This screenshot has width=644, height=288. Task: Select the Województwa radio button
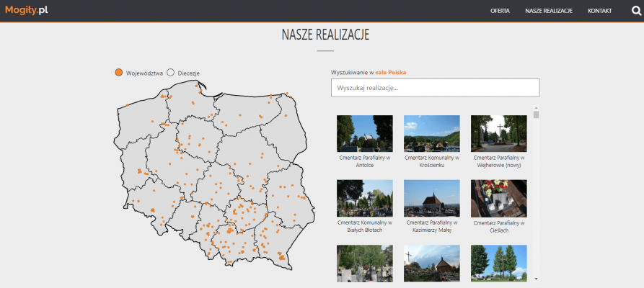(x=119, y=73)
